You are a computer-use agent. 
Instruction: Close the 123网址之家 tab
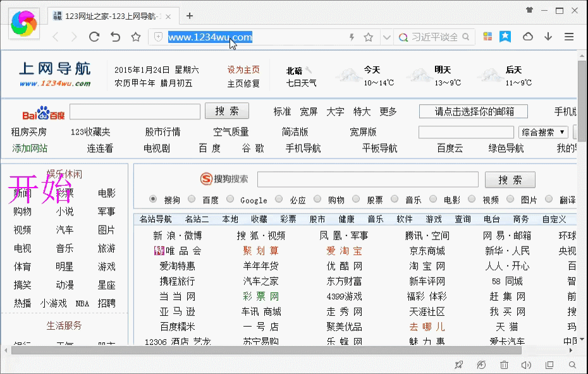(x=168, y=16)
